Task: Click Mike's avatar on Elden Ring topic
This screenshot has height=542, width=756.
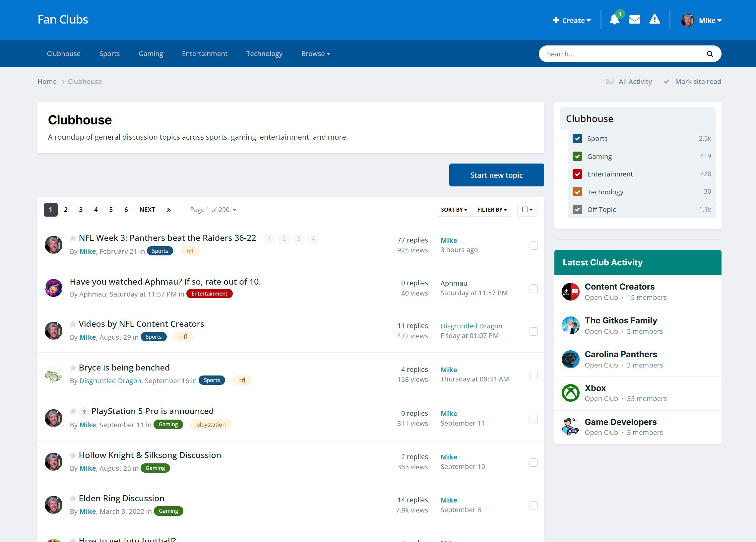Action: click(x=53, y=505)
